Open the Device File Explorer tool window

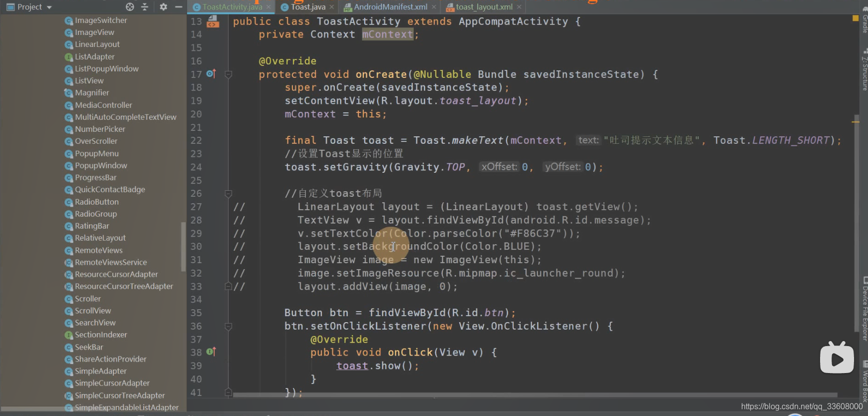[864, 309]
